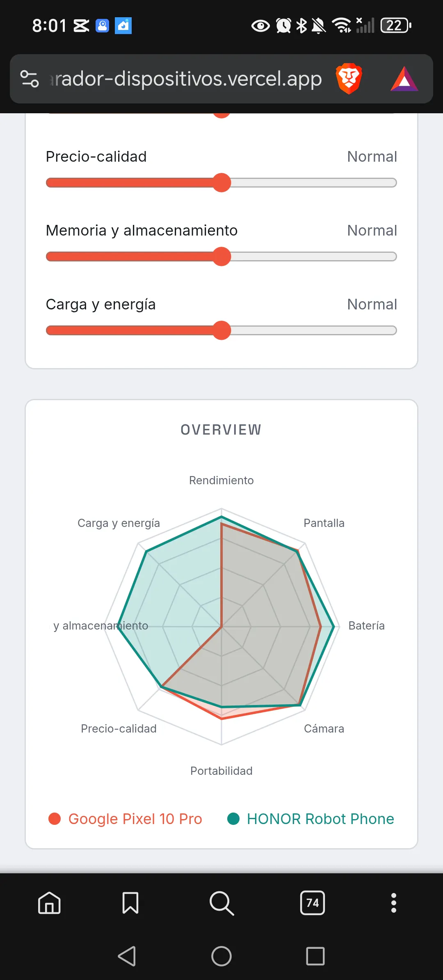443x980 pixels.
Task: Open site settings icon in address bar
Action: (30, 79)
